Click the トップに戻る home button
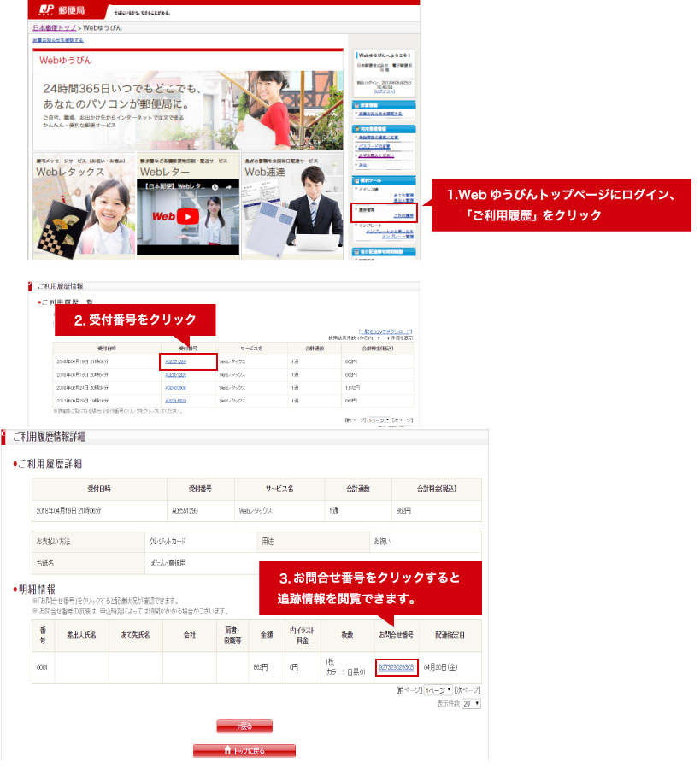Screen dimensions: 700x769 [x=244, y=750]
